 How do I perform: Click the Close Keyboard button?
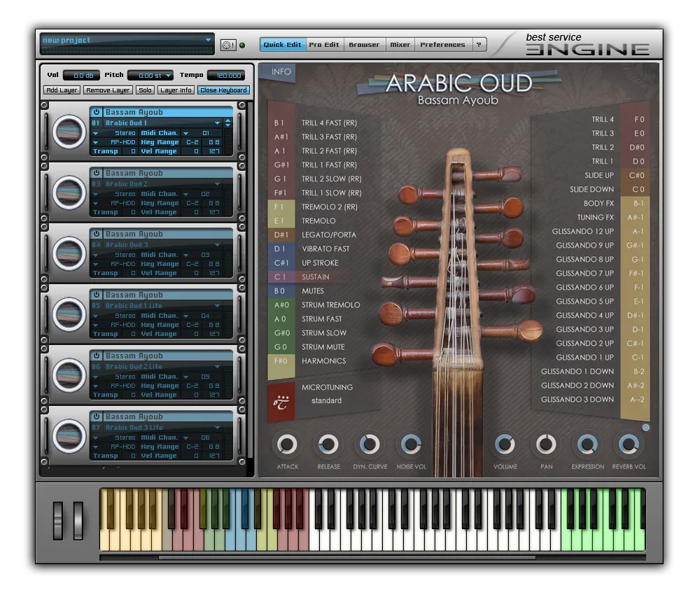(224, 90)
